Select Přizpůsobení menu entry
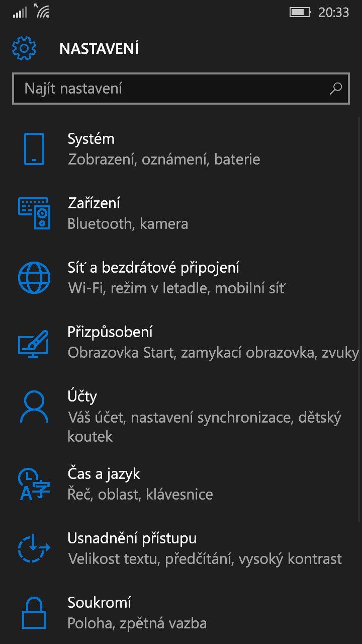The image size is (362, 644). coord(181,342)
